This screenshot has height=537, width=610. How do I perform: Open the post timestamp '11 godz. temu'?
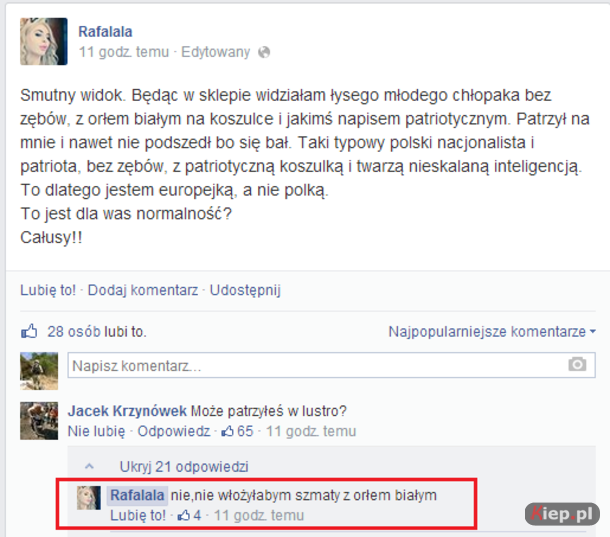pos(124,52)
